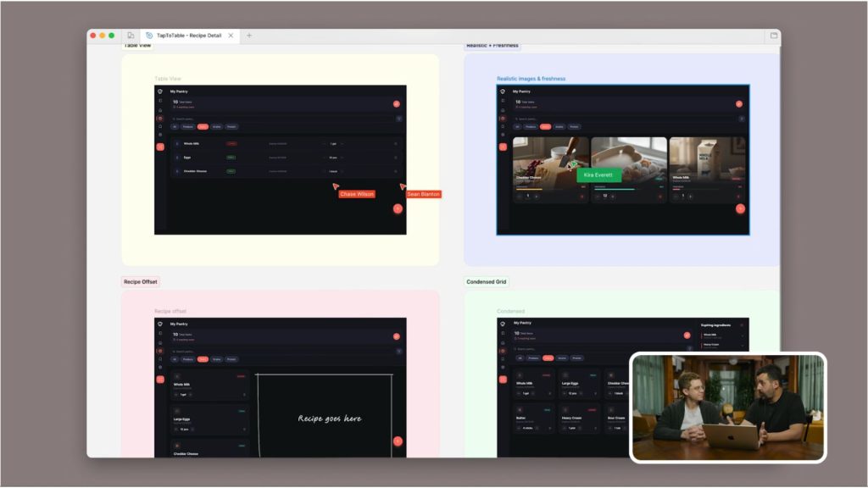Image resolution: width=868 pixels, height=488 pixels.
Task: Select the Recipe Offset section label
Action: tap(141, 281)
